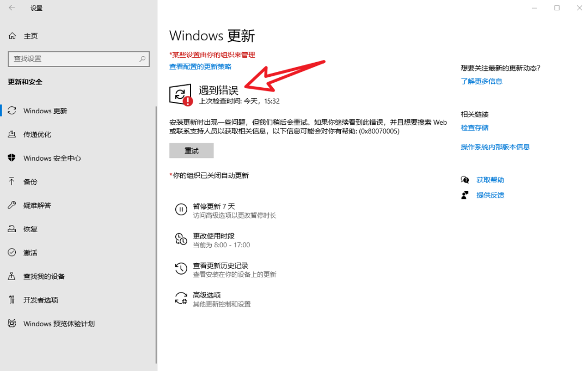The width and height of the screenshot is (588, 371).
Task: Click the 恢复 sidebar icon
Action: [12, 229]
